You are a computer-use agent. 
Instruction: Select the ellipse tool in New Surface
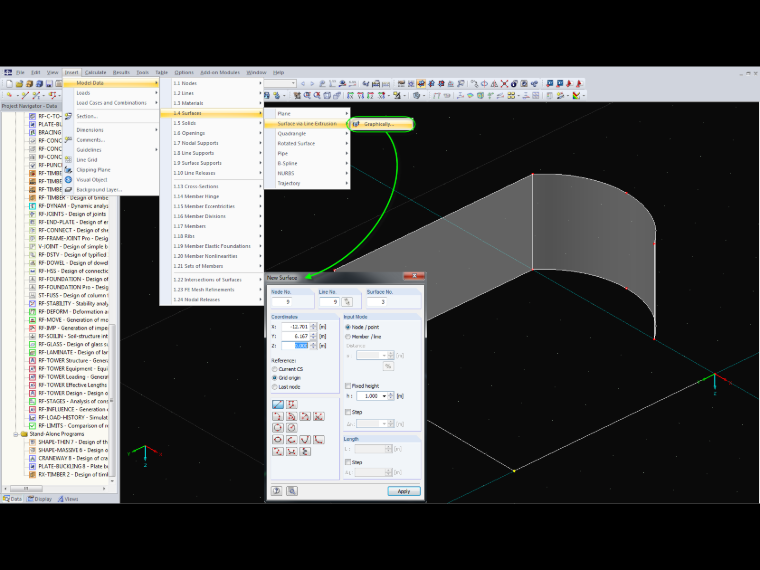[x=278, y=440]
